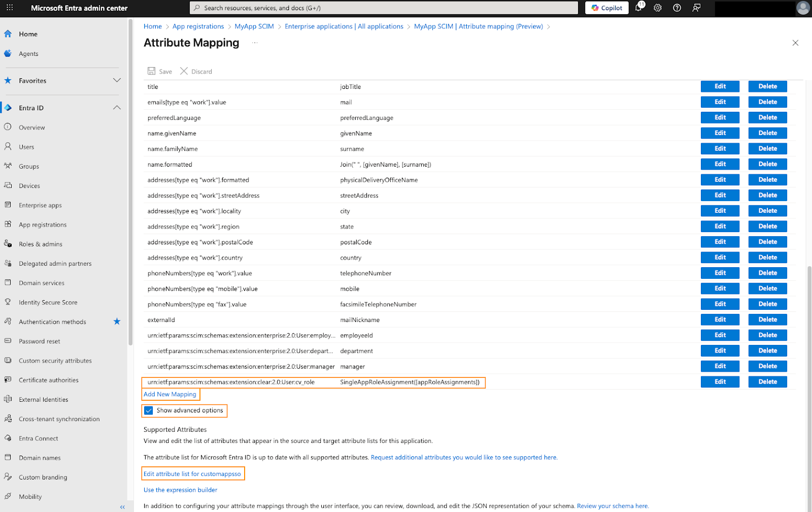Click Use the expression builder link
Image resolution: width=812 pixels, height=512 pixels.
tap(181, 490)
